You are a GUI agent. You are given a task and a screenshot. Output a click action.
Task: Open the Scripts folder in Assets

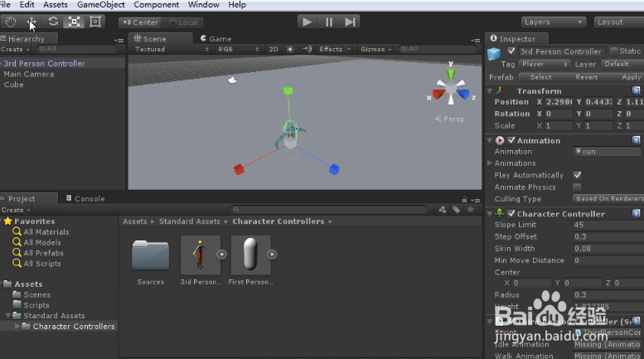[x=31, y=305]
